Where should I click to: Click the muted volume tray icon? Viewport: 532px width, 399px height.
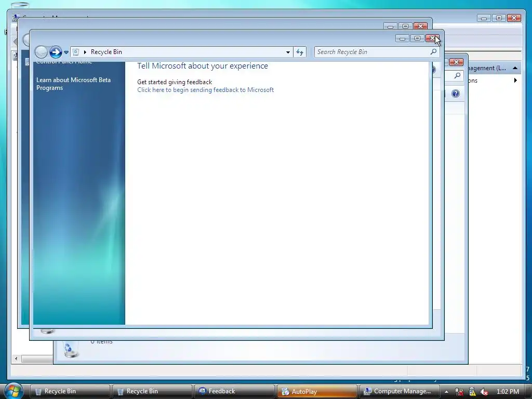[x=485, y=392]
